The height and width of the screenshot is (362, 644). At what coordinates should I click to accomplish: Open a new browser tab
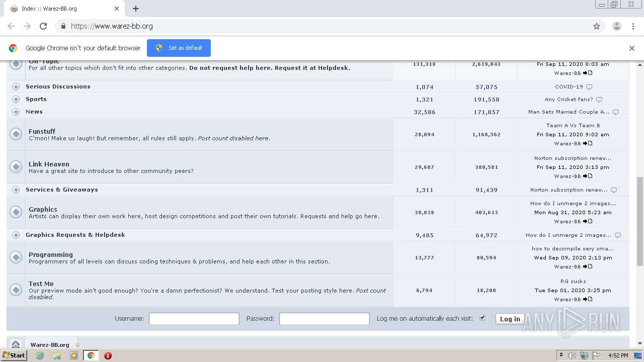[x=136, y=9]
